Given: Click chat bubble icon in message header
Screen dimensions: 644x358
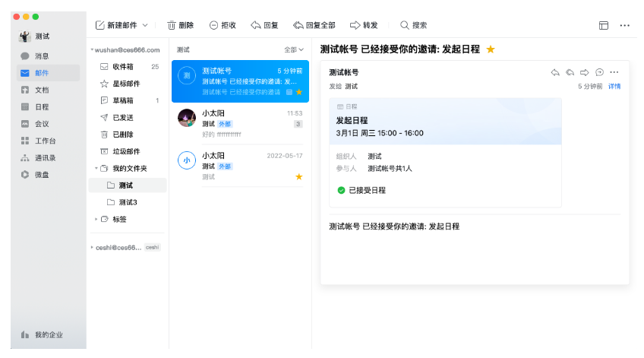Looking at the screenshot, I should [599, 72].
